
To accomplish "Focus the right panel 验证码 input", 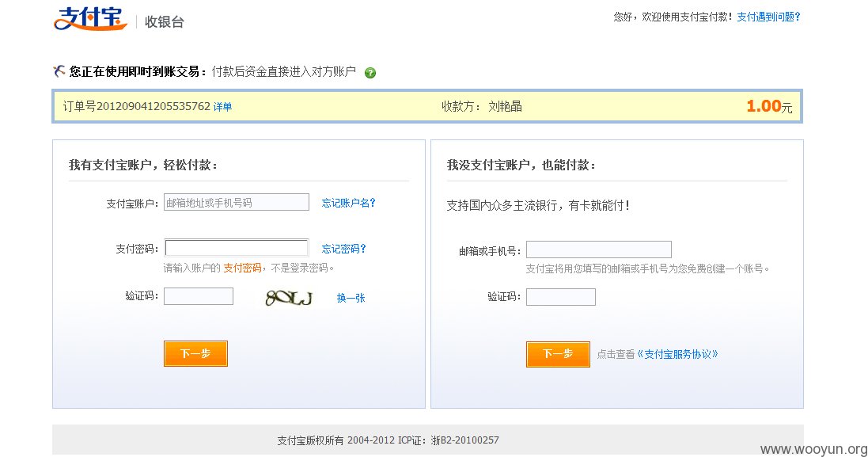I will (561, 297).
